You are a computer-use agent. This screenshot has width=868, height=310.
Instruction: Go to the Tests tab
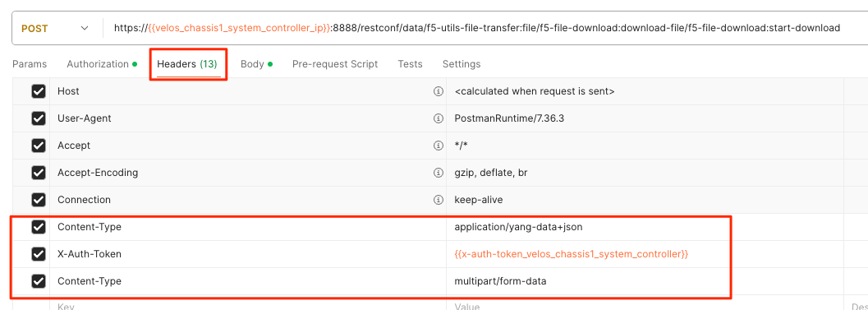(x=411, y=64)
